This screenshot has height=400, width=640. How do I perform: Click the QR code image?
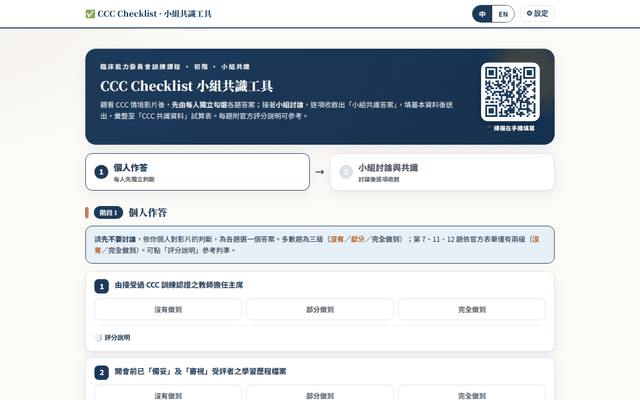coord(510,91)
